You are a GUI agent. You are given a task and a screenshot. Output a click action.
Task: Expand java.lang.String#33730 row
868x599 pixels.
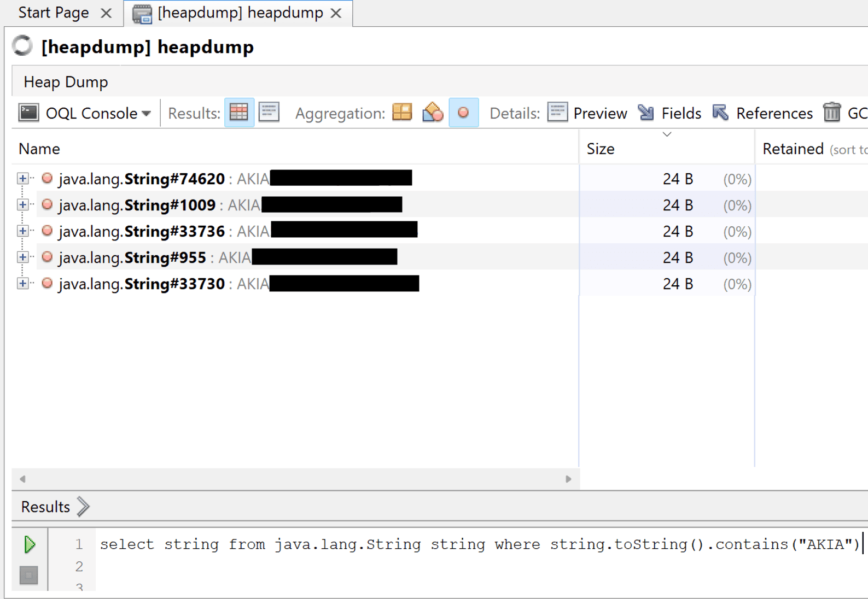[22, 284]
